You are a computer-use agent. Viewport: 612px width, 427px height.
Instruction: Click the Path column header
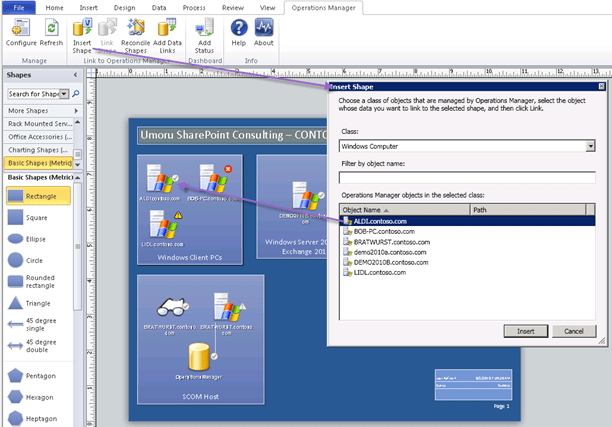pyautogui.click(x=528, y=210)
